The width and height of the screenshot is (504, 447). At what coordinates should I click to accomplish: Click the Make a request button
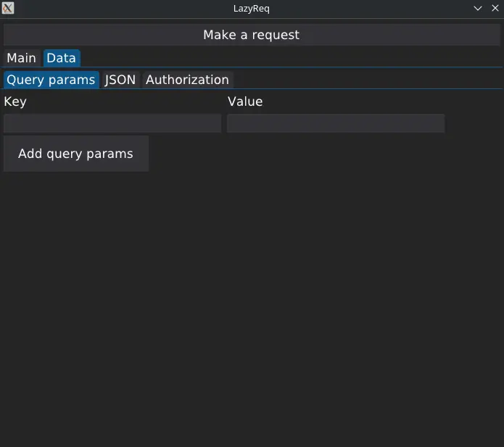[252, 35]
